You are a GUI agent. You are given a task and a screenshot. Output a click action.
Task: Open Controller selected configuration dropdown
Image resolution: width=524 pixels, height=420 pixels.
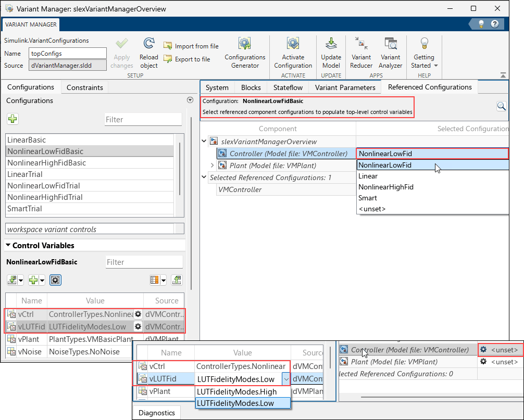[433, 154]
